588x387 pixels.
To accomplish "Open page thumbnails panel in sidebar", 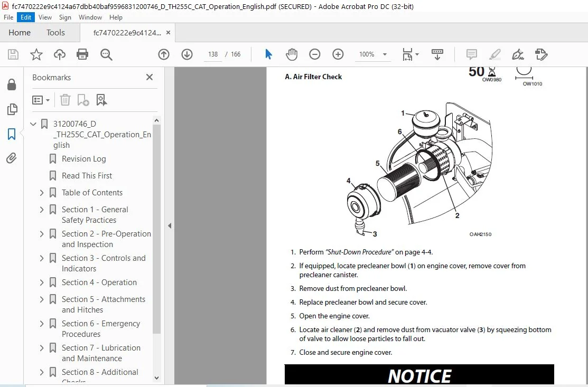I will point(12,109).
